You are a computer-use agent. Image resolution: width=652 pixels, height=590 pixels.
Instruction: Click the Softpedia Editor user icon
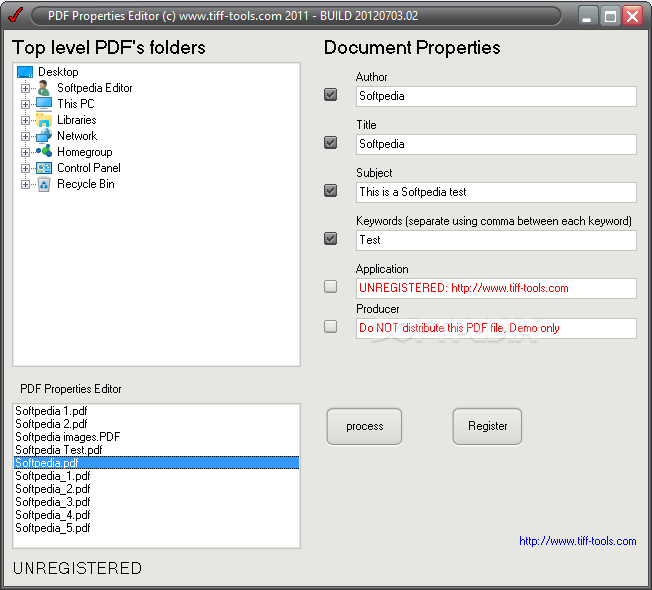click(x=43, y=88)
